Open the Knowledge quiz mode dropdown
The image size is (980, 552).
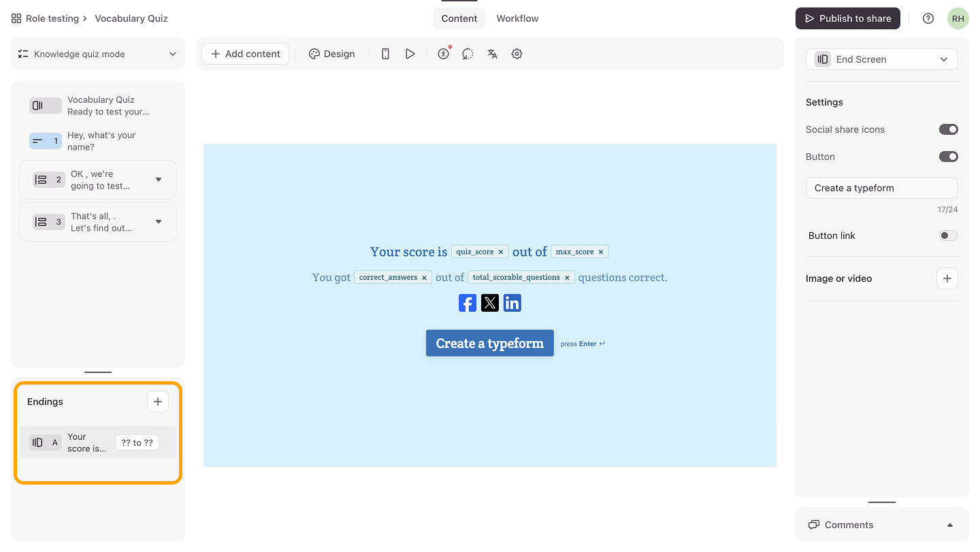[98, 54]
